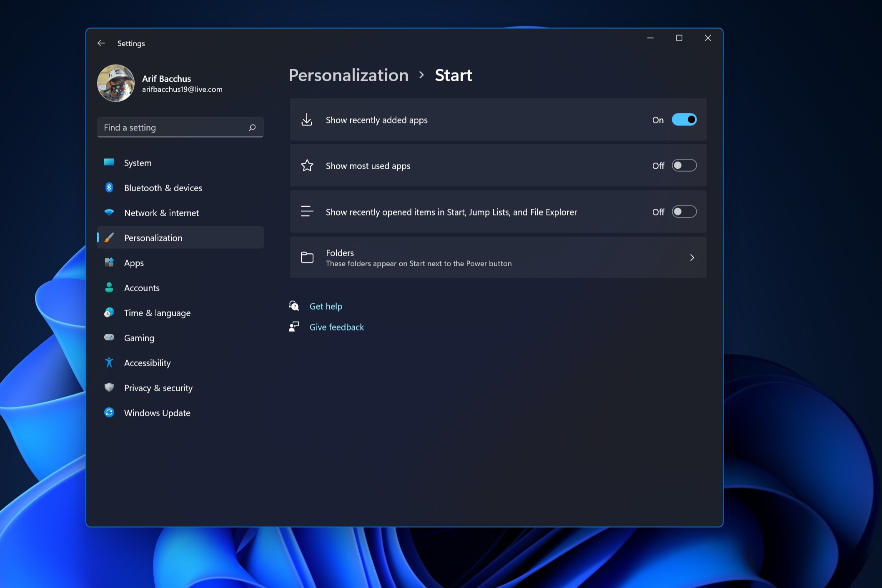Click the back navigation arrow button

click(100, 43)
